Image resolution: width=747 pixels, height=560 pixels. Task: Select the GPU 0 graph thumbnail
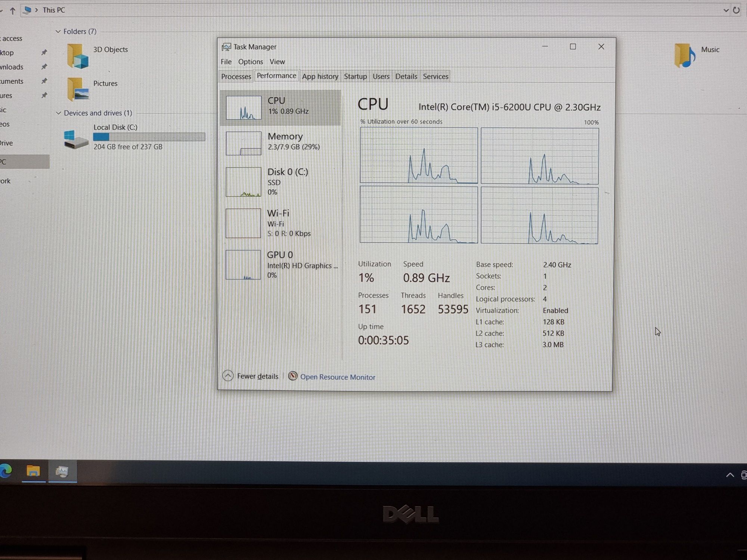pyautogui.click(x=243, y=265)
